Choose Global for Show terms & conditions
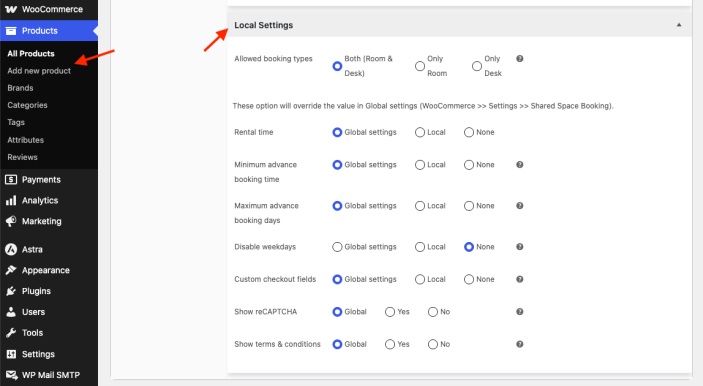Image resolution: width=703 pixels, height=386 pixels. click(337, 344)
